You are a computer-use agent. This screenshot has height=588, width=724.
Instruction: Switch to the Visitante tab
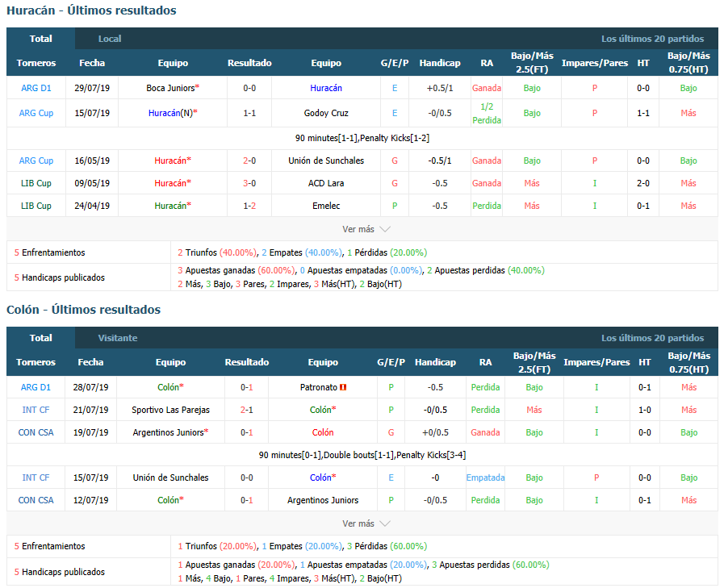(x=117, y=338)
